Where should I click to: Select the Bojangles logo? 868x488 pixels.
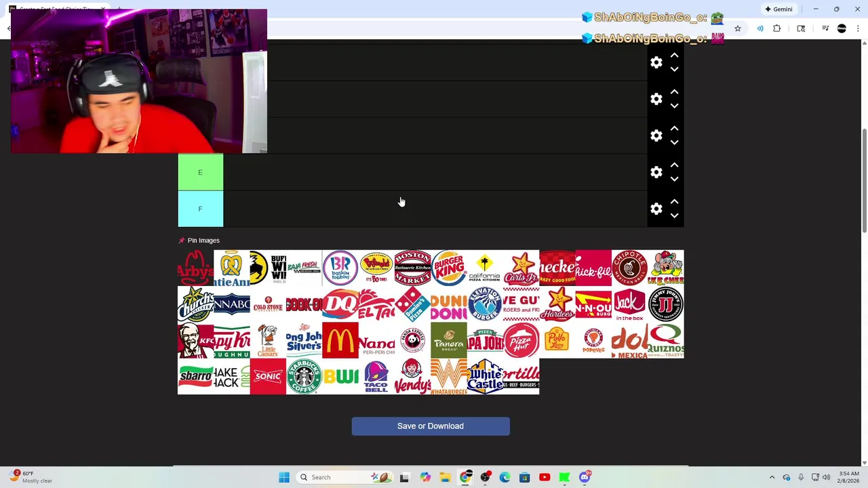pos(376,268)
